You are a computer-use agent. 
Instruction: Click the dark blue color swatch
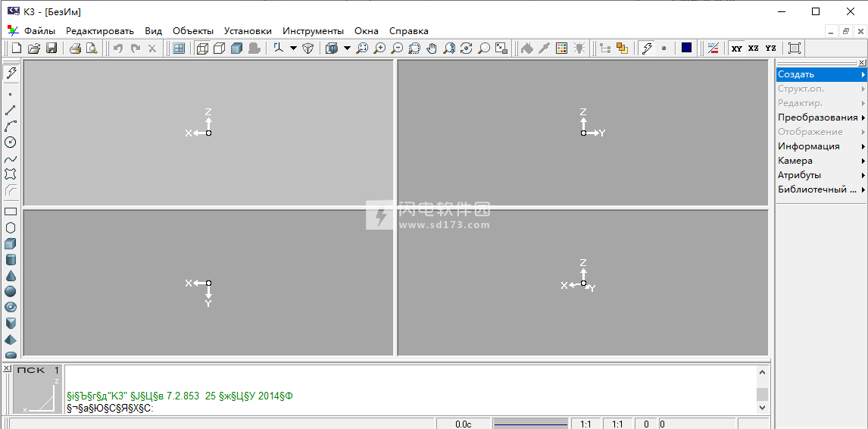(x=686, y=49)
